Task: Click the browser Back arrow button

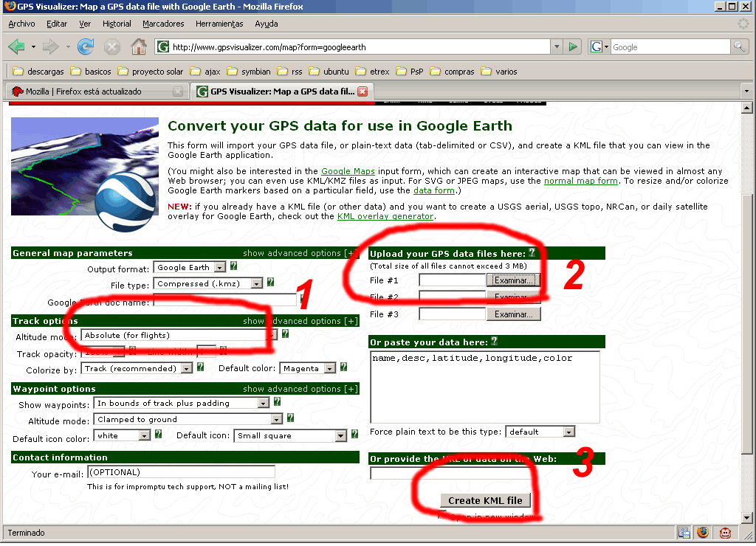Action: [x=16, y=46]
